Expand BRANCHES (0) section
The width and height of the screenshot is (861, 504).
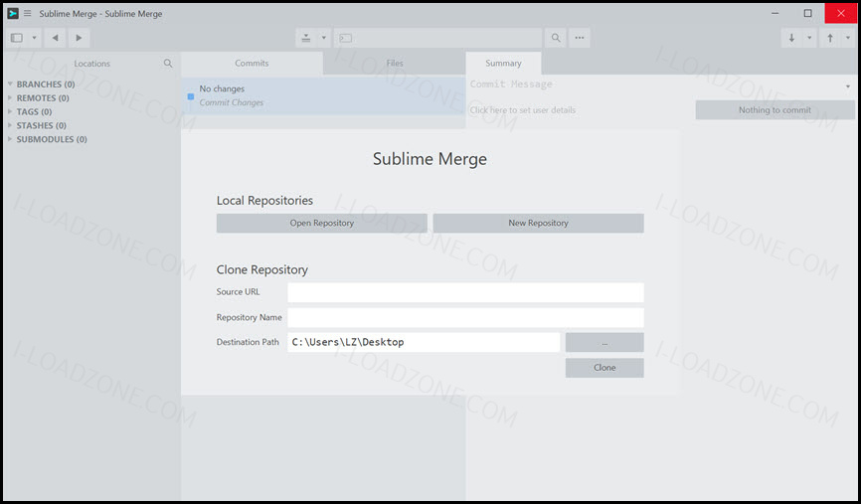click(46, 84)
